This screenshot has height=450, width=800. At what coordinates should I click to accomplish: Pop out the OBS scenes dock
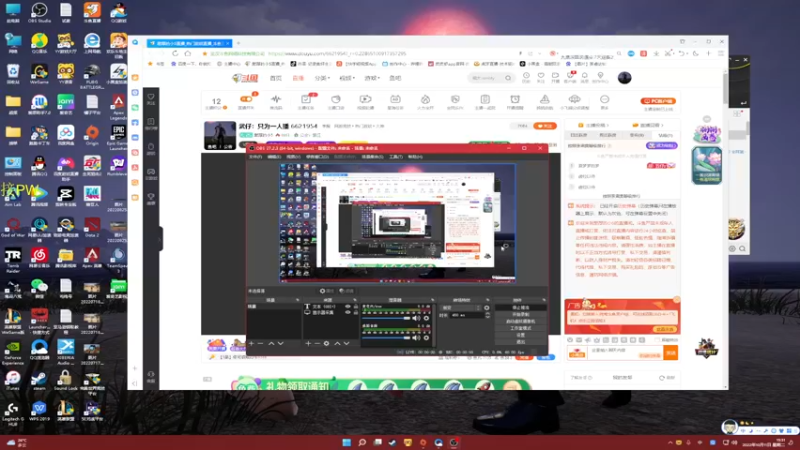pyautogui.click(x=297, y=300)
